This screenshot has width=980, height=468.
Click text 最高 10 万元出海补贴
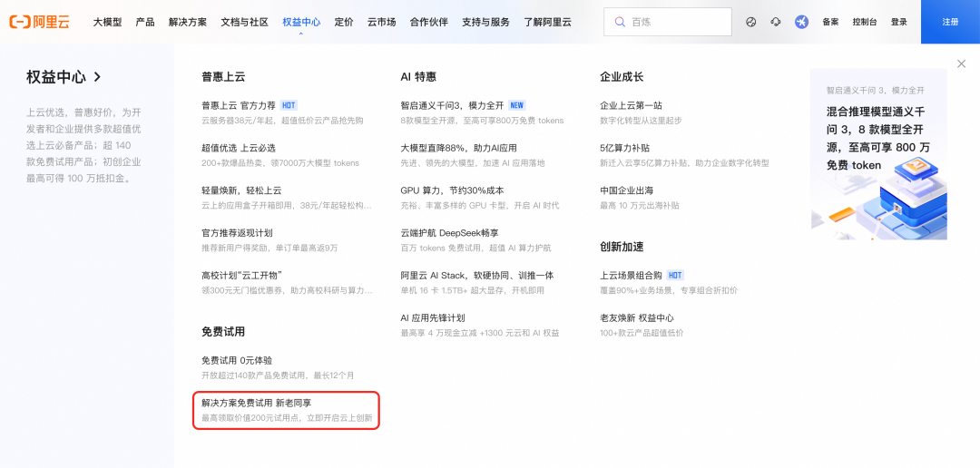click(640, 206)
